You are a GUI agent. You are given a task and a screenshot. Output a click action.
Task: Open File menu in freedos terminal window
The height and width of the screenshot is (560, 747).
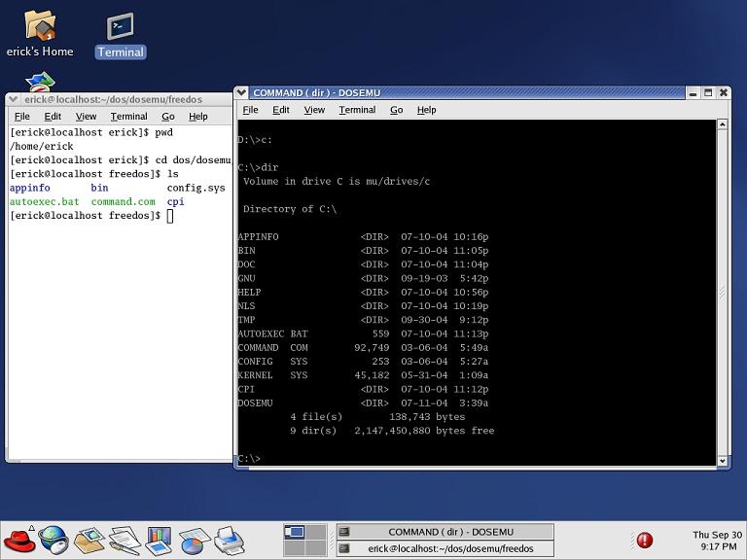[22, 117]
